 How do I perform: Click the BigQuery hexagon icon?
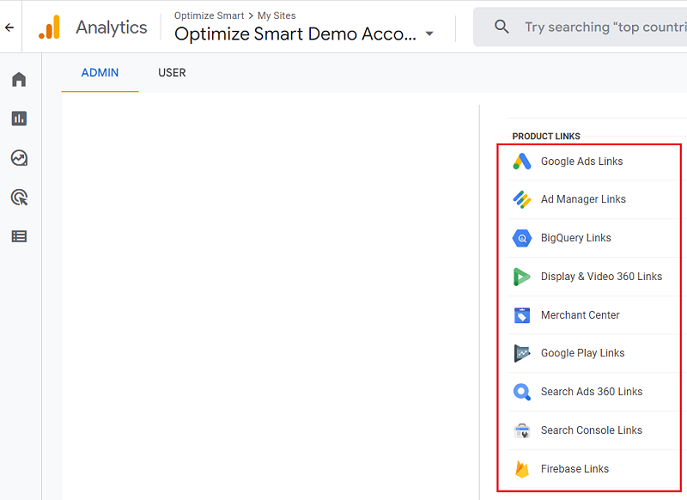pyautogui.click(x=522, y=238)
